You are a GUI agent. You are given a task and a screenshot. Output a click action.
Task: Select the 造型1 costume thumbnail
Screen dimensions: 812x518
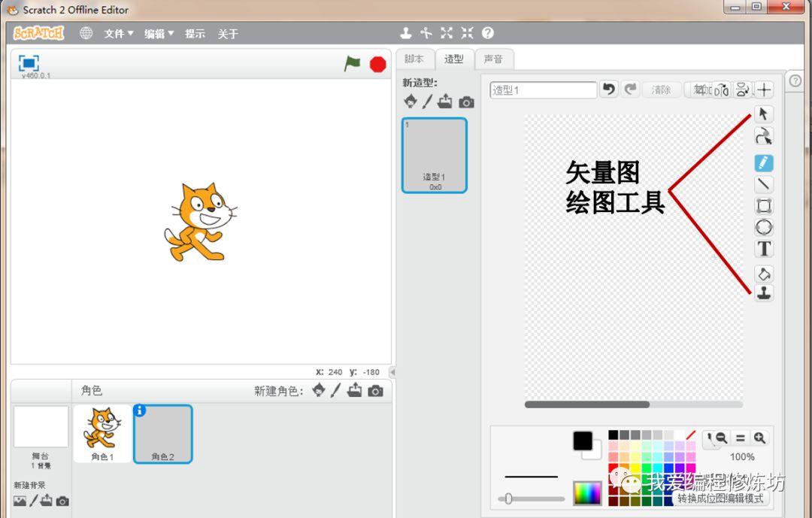(x=435, y=156)
